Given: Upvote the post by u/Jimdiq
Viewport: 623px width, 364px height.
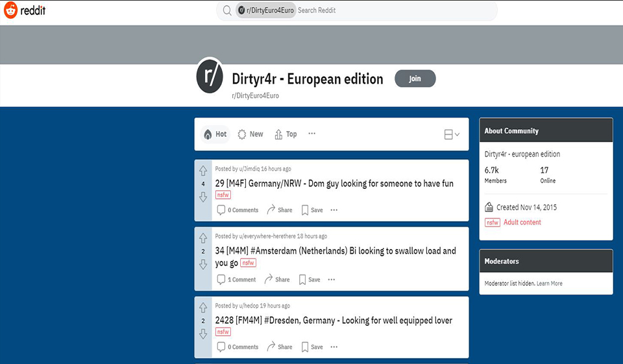Looking at the screenshot, I should point(203,171).
